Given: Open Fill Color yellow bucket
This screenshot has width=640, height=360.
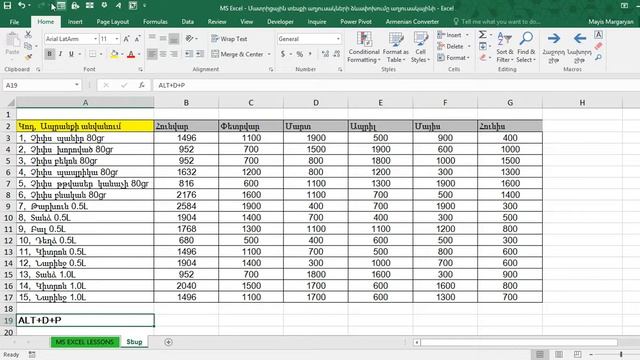Looking at the screenshot, I should point(114,54).
